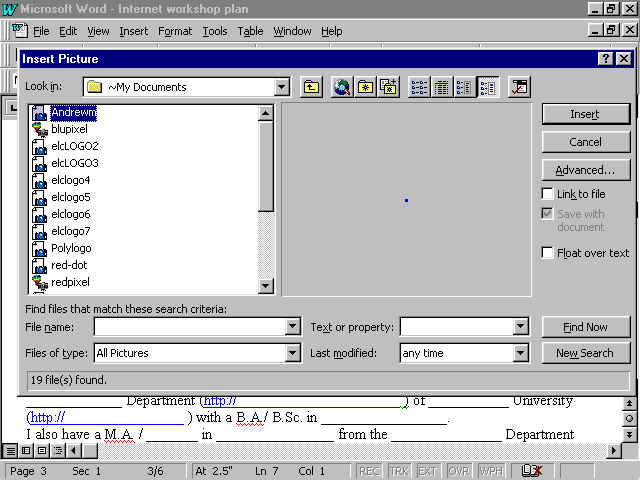The width and height of the screenshot is (640, 480).
Task: Click the Find Now button
Action: coord(585,327)
